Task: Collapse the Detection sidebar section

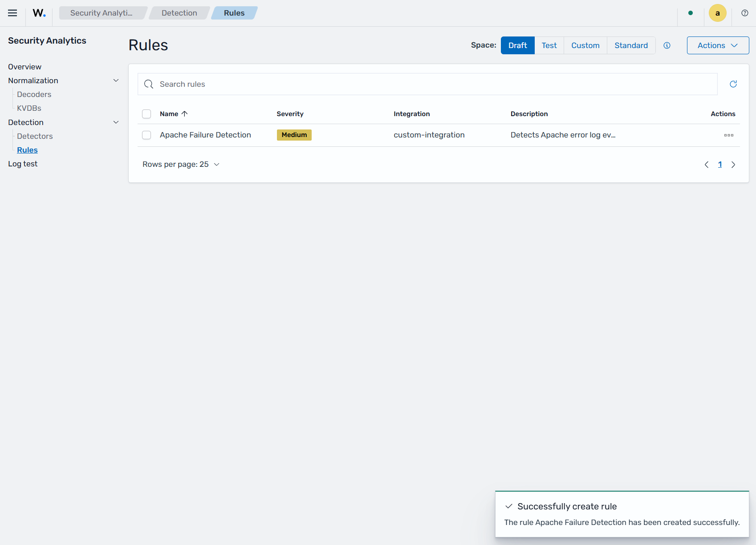Action: [x=116, y=122]
